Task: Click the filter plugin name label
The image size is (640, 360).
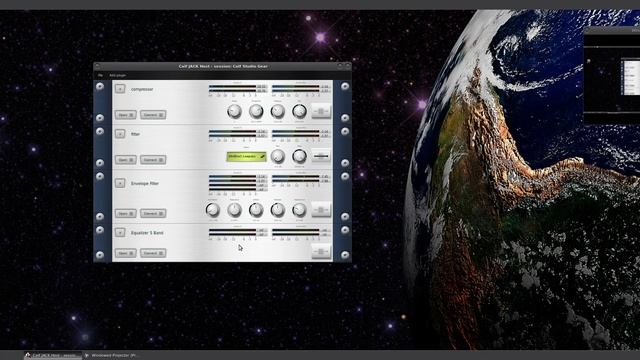Action: click(135, 134)
